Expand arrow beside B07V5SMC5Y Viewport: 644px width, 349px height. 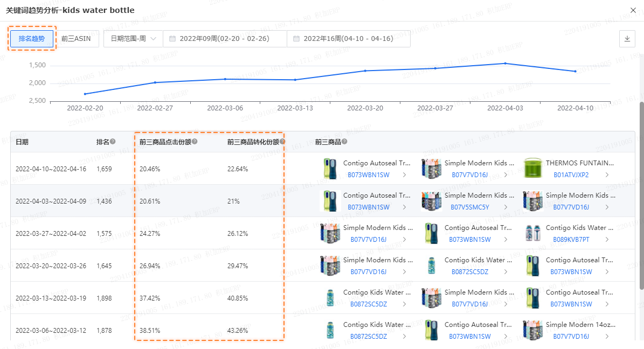(x=505, y=207)
